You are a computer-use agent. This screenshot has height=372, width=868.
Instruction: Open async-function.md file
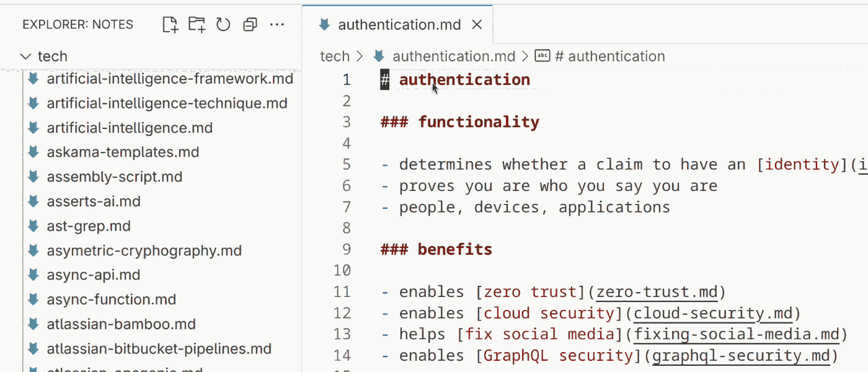pos(112,299)
